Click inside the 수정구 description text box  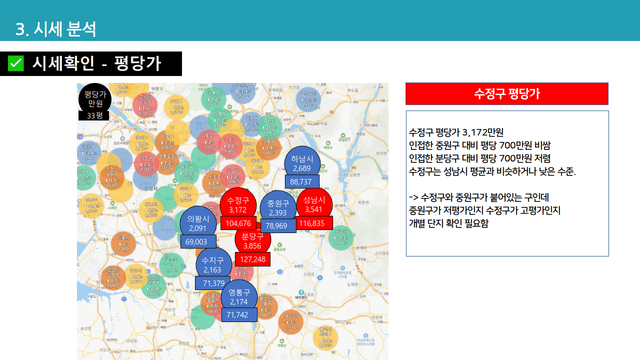(x=507, y=183)
